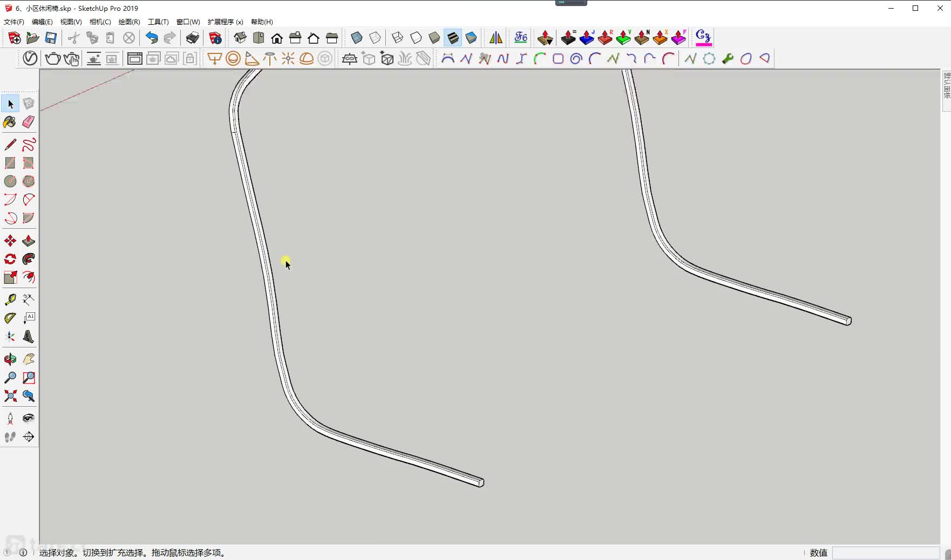Toggle Back Edges face style
Screen dimensions: 951x560
(x=375, y=38)
